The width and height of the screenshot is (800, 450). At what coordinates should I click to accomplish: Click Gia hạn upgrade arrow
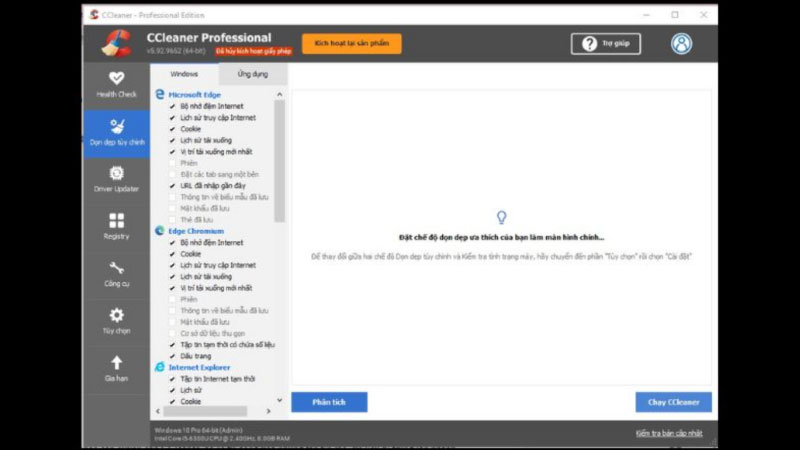pyautogui.click(x=116, y=369)
